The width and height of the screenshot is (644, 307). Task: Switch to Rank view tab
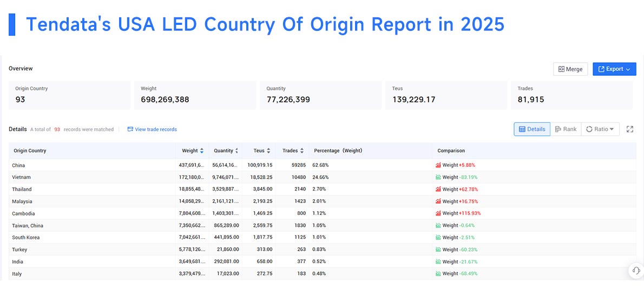[566, 129]
